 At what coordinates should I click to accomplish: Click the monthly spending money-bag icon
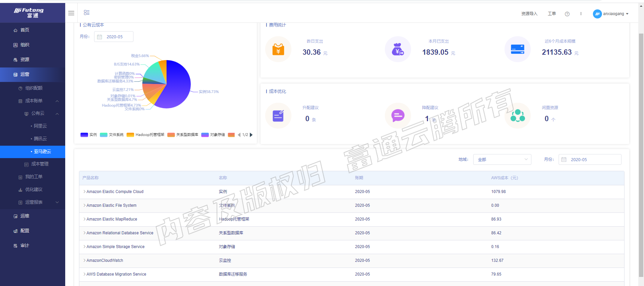pos(398,49)
